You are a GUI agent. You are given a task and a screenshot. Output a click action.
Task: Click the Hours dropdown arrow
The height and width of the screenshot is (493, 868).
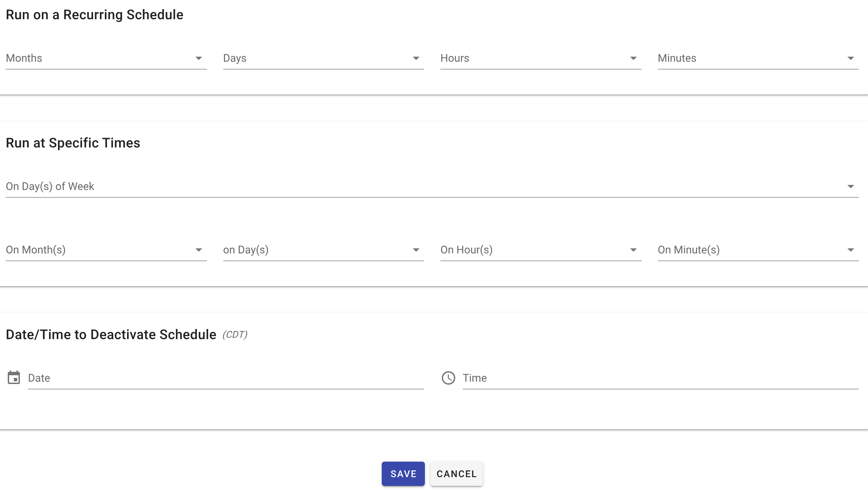[634, 58]
